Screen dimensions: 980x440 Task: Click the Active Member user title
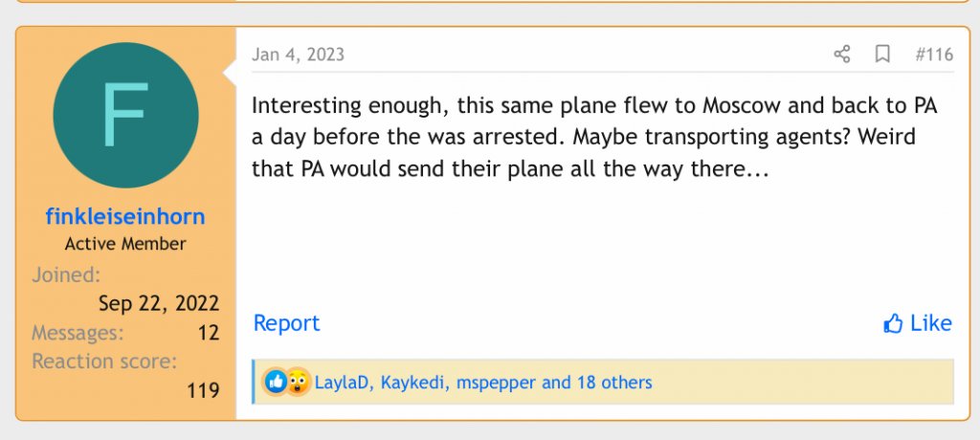pos(125,244)
